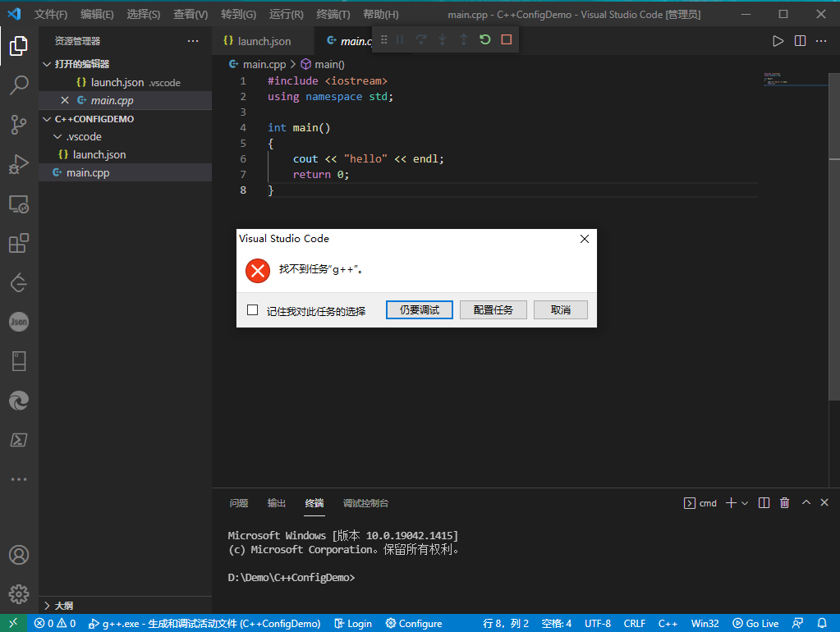Click the Configure Task button

point(493,309)
